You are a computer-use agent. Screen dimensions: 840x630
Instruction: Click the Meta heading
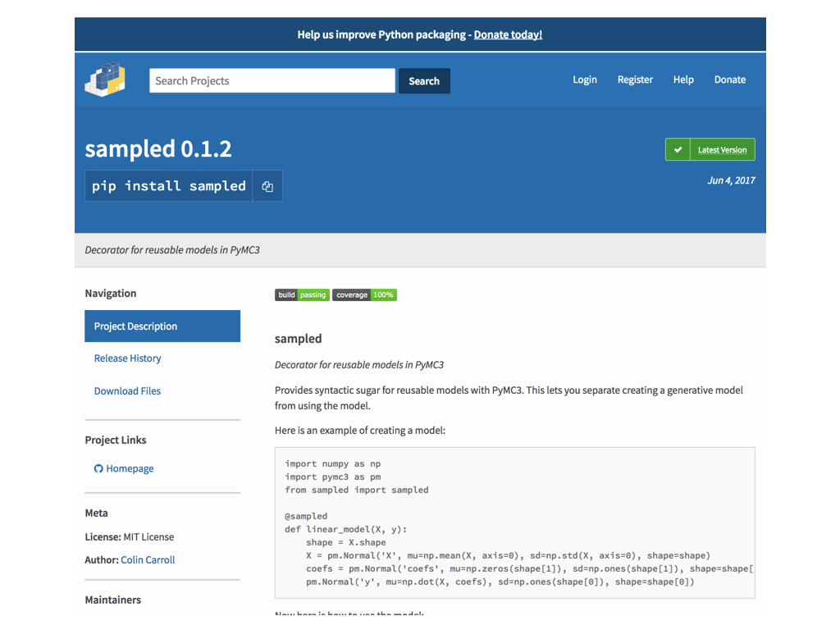(97, 514)
